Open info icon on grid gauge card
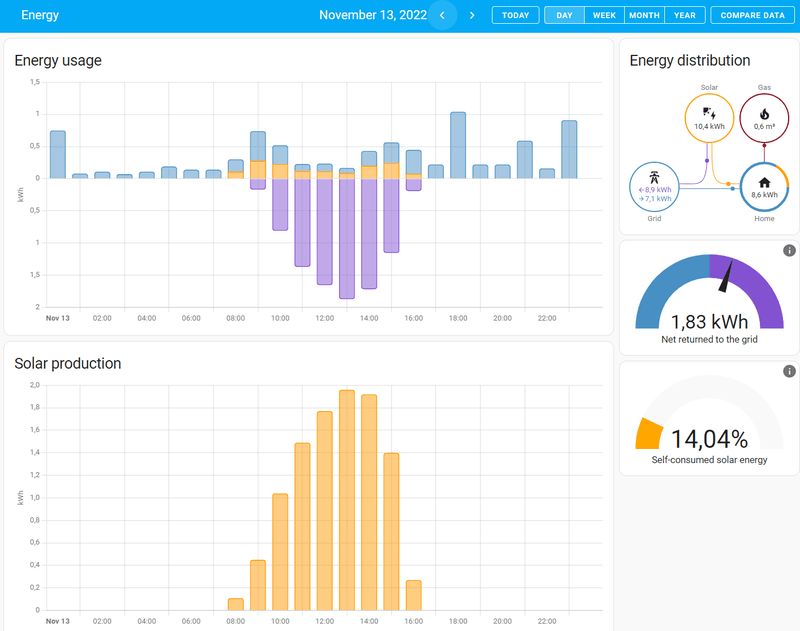 tap(788, 250)
